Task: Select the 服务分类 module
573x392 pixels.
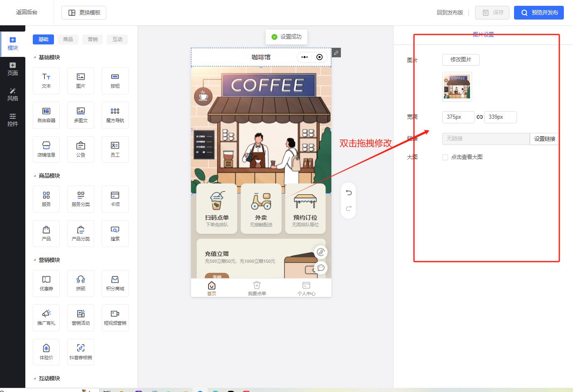Action: (81, 199)
